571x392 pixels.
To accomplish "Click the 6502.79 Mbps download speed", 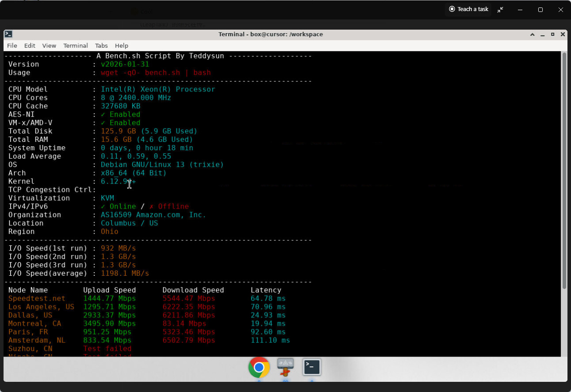I will (188, 341).
